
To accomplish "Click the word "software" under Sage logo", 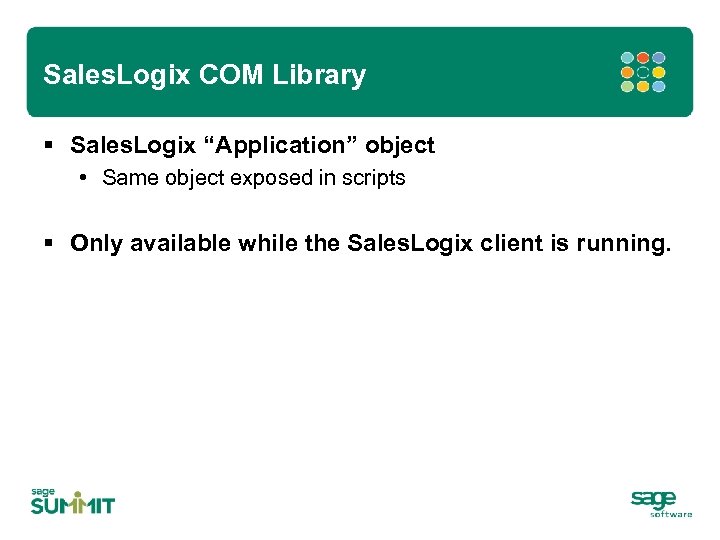I will pos(671,514).
